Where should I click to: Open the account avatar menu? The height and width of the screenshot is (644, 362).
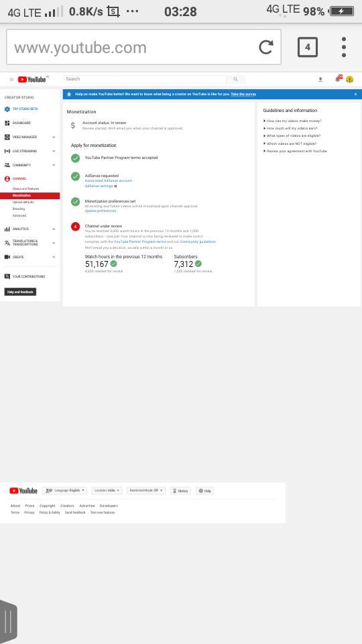(x=350, y=79)
